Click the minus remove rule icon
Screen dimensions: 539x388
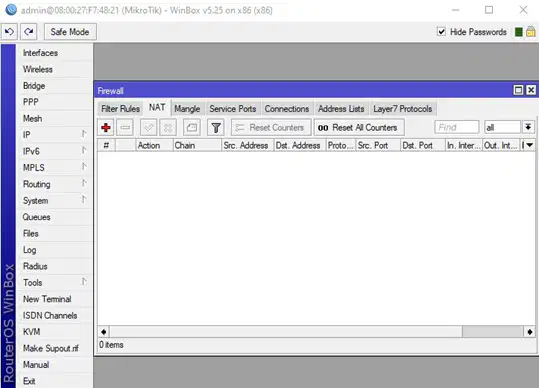coord(125,128)
